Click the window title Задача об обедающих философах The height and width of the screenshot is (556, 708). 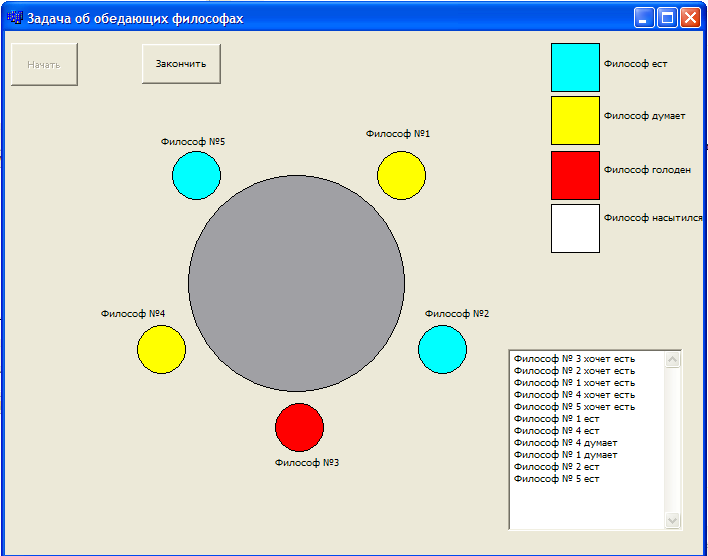click(x=135, y=19)
